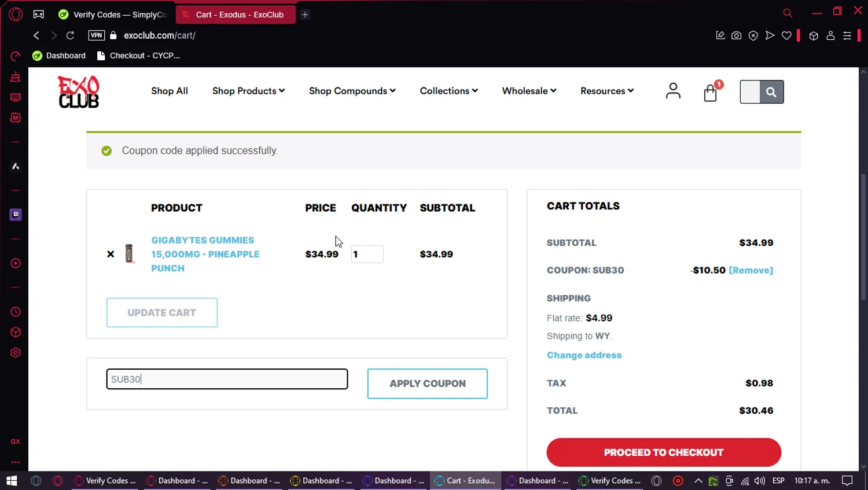
Task: Open the Windows notification center icon
Action: 847,481
